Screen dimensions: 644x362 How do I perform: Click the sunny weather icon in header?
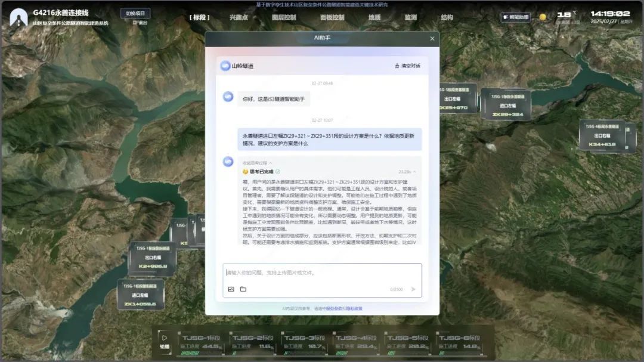coord(543,17)
